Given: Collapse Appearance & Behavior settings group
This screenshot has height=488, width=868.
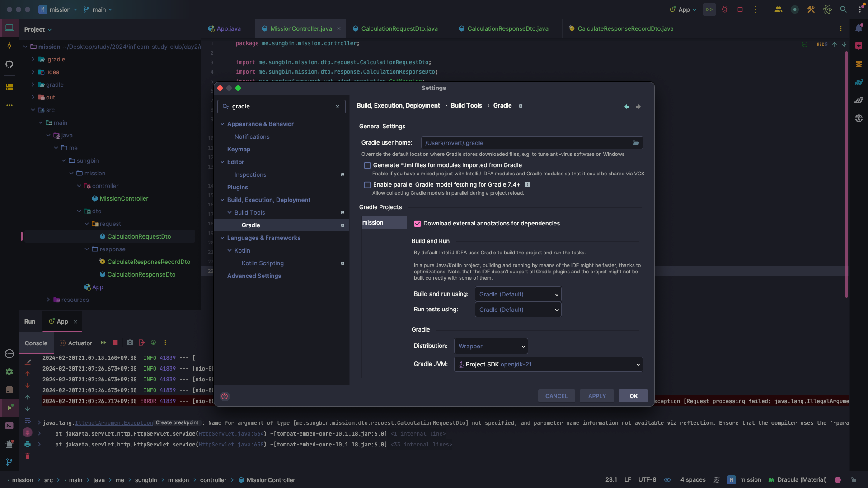Looking at the screenshot, I should pos(222,124).
